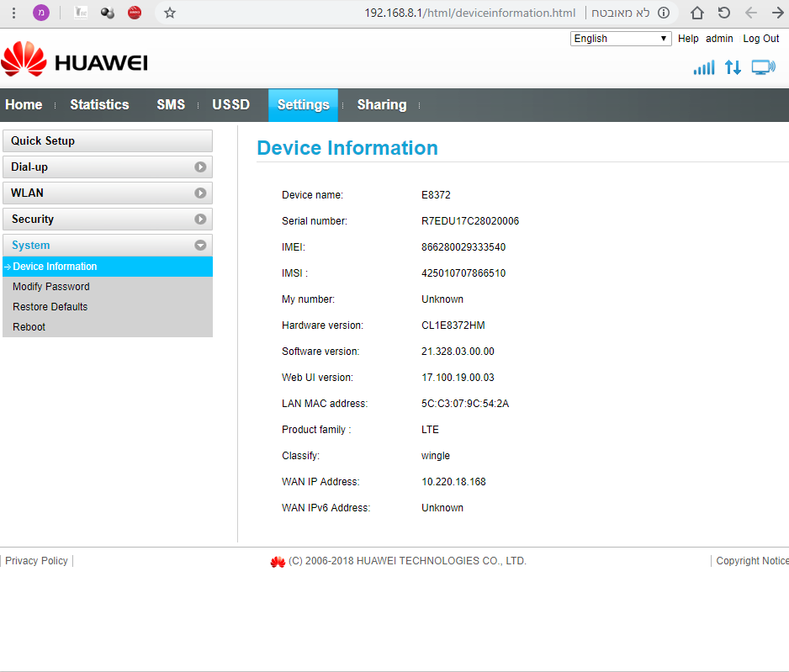Click the WAN IPv6 Address Unknown value
The height and width of the screenshot is (672, 789).
click(x=442, y=508)
